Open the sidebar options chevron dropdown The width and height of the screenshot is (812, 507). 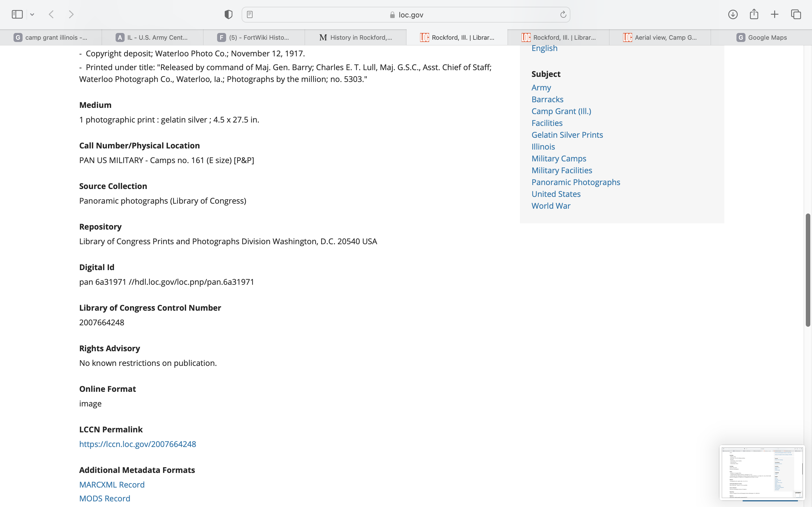tap(32, 14)
